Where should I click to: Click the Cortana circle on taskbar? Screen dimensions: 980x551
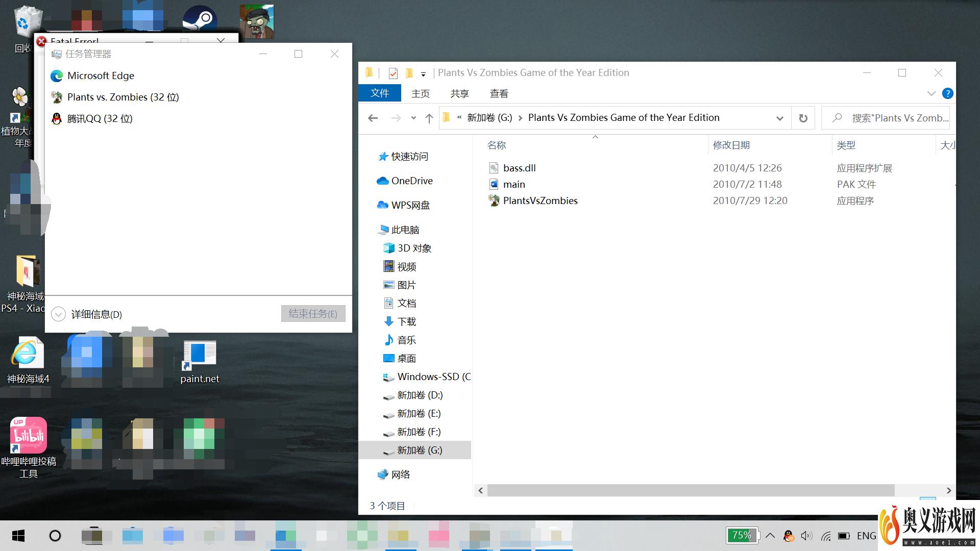(55, 536)
